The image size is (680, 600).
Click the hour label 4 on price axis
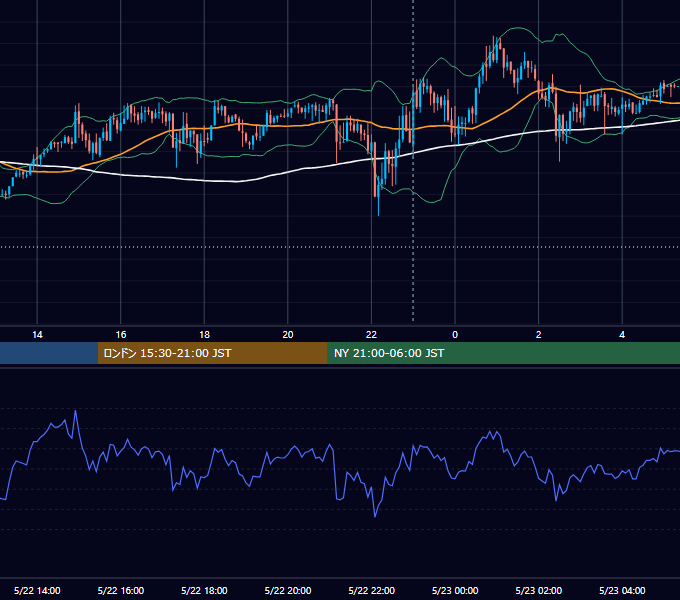click(x=622, y=335)
